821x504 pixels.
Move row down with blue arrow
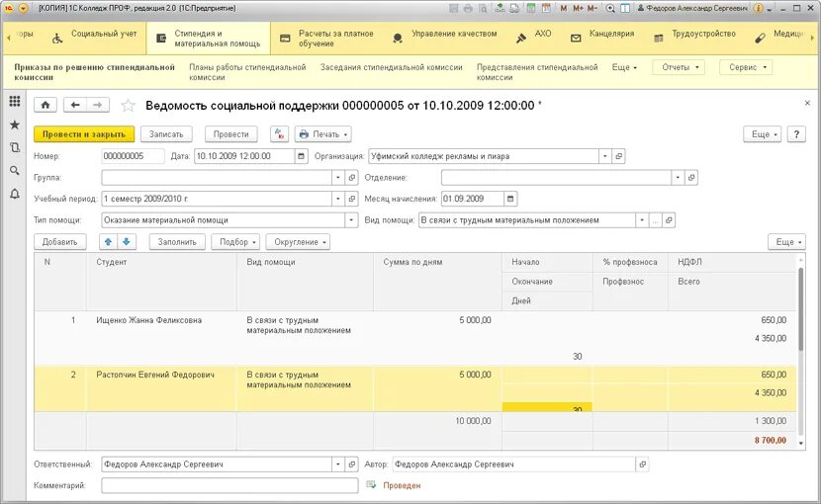pos(127,242)
